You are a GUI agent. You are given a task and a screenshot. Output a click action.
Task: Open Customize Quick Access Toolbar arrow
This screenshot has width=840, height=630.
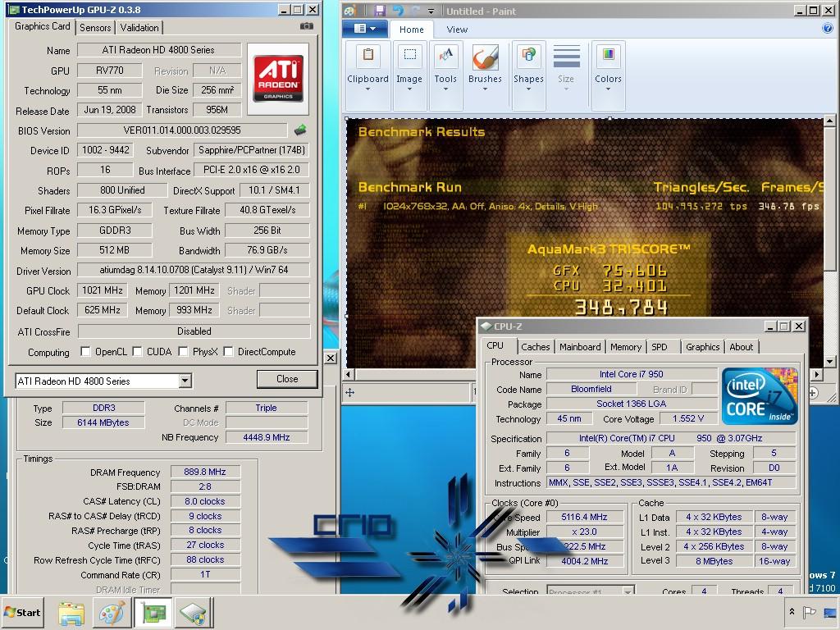click(431, 11)
